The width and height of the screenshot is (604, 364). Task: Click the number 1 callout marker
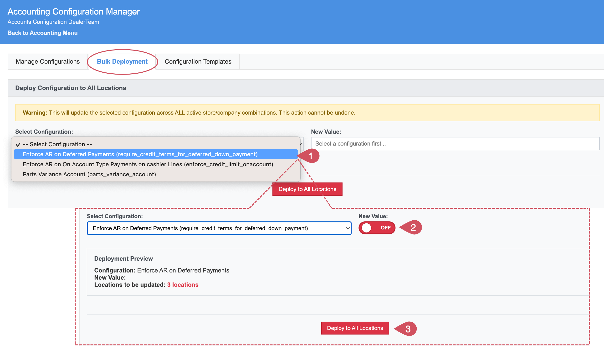(309, 156)
